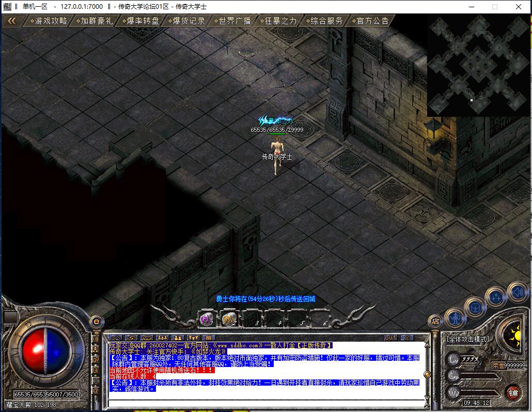The width and height of the screenshot is (532, 412).
Task: Toggle the @ mention chat icon
Action: point(96,391)
